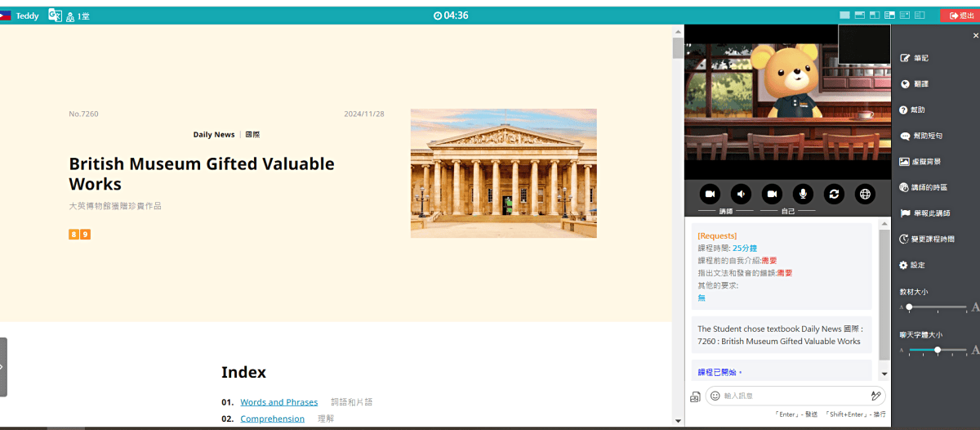
Task: Click the 國際 category label
Action: pyautogui.click(x=252, y=134)
